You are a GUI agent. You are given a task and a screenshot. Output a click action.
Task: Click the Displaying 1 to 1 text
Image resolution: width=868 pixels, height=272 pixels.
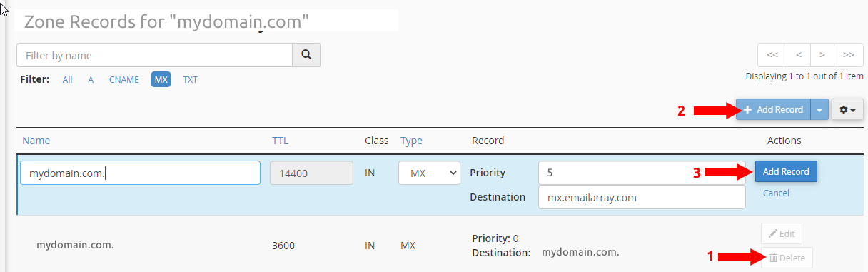point(804,76)
